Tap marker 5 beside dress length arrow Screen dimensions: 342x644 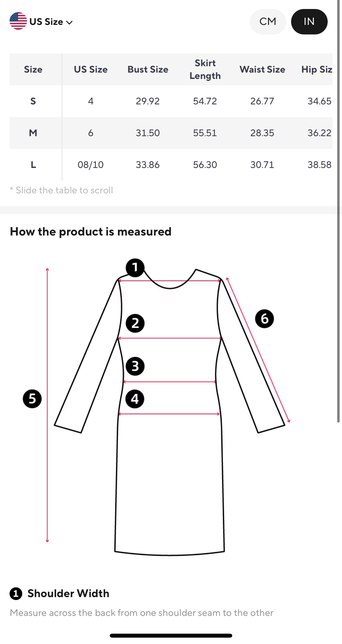click(32, 399)
